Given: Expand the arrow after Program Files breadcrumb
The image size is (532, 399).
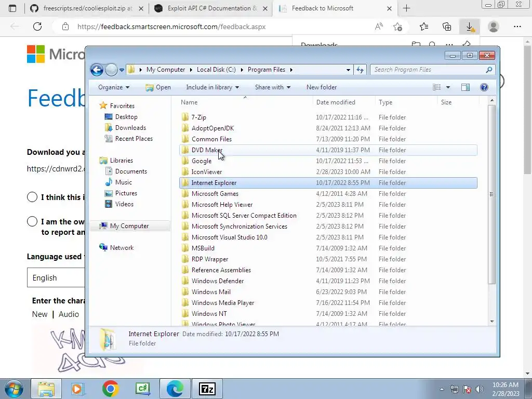Looking at the screenshot, I should coord(291,70).
